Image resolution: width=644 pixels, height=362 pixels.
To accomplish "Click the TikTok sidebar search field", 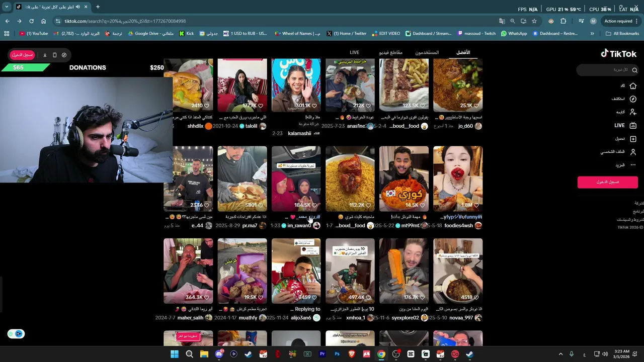I will tap(607, 70).
